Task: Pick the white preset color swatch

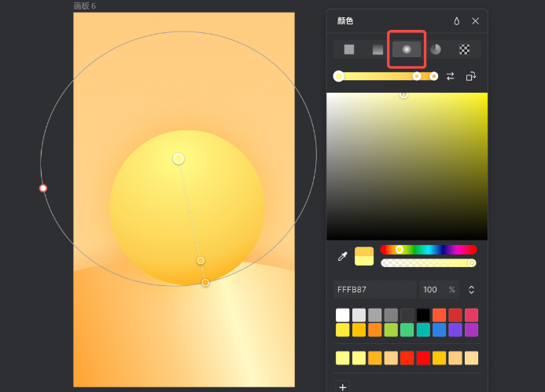Action: (x=342, y=315)
